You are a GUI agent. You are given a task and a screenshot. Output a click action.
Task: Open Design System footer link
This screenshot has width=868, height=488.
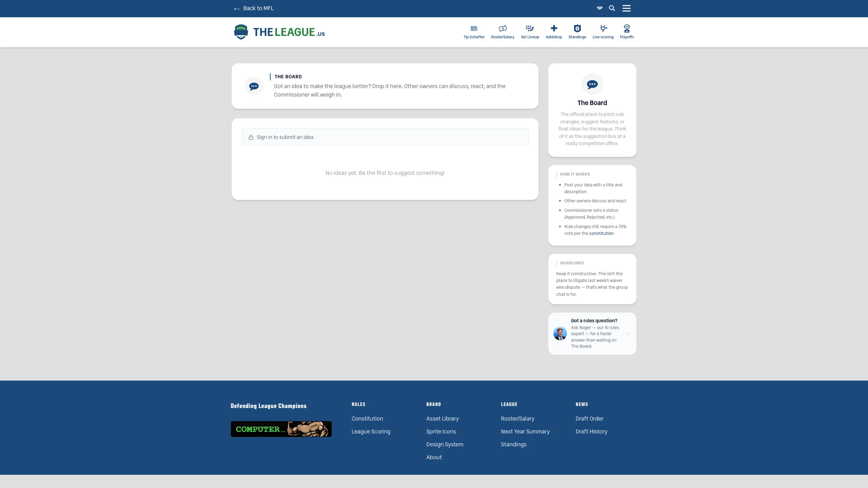pyautogui.click(x=445, y=444)
